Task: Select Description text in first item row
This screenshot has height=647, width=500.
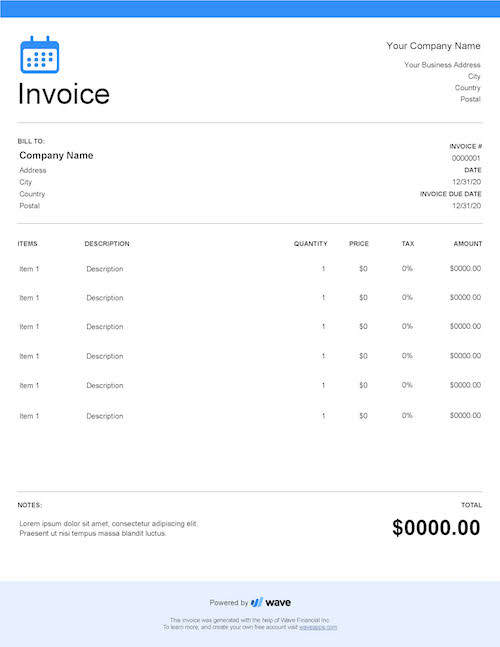Action: (105, 269)
